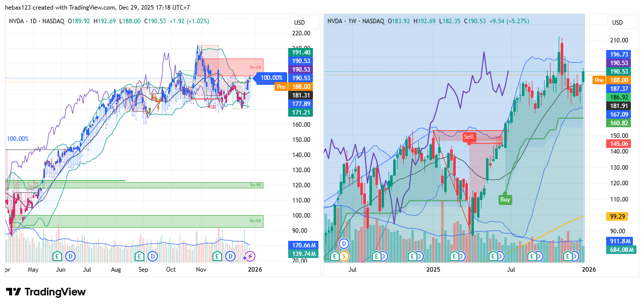Click the 911.8 M volume label

tap(619, 241)
